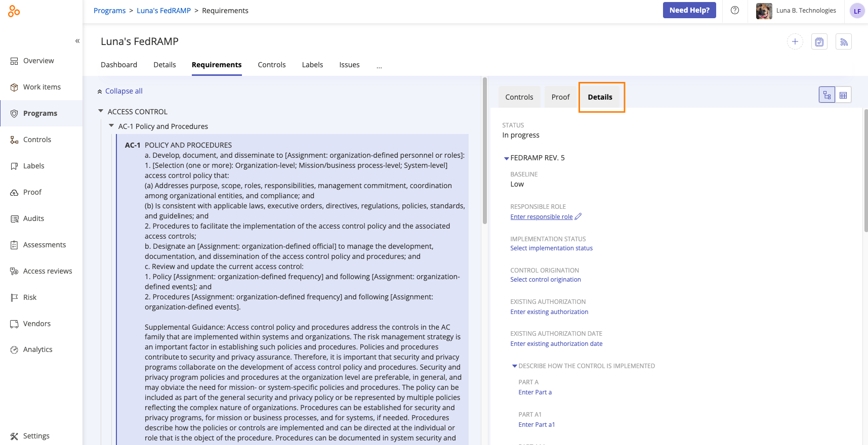
Task: Collapse the sidebar with the chevron icon
Action: click(x=77, y=41)
